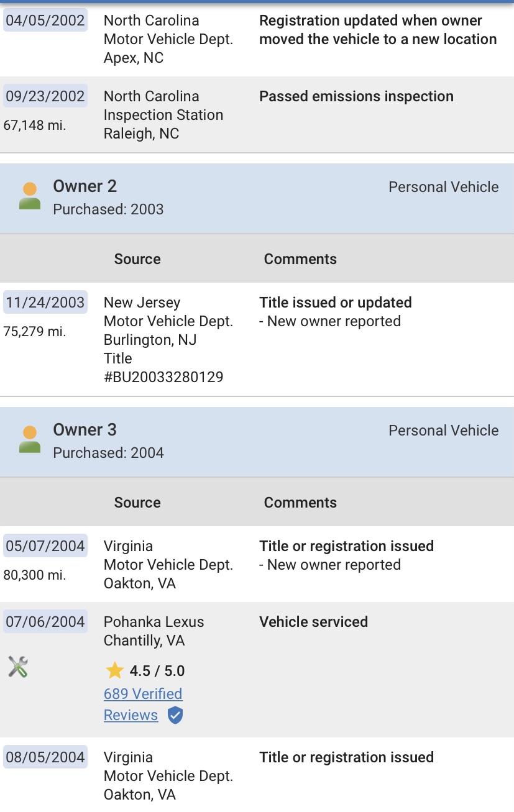Click the Owner 2 section header

pyautogui.click(x=257, y=198)
